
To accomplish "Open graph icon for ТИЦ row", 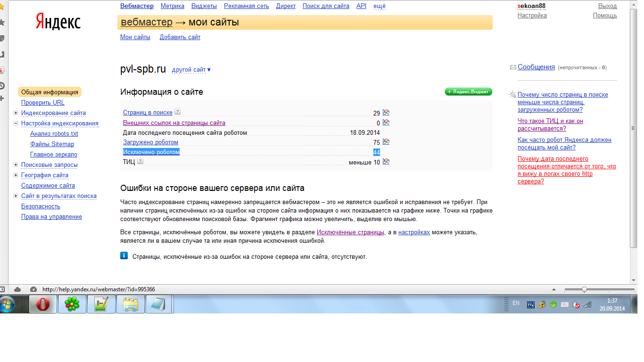I will point(386,161).
